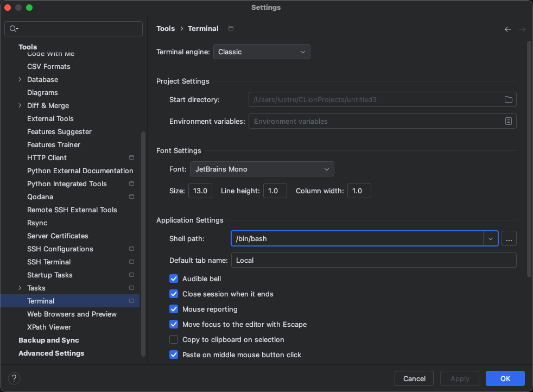Toggle Move focus to editor with Escape

(174, 324)
